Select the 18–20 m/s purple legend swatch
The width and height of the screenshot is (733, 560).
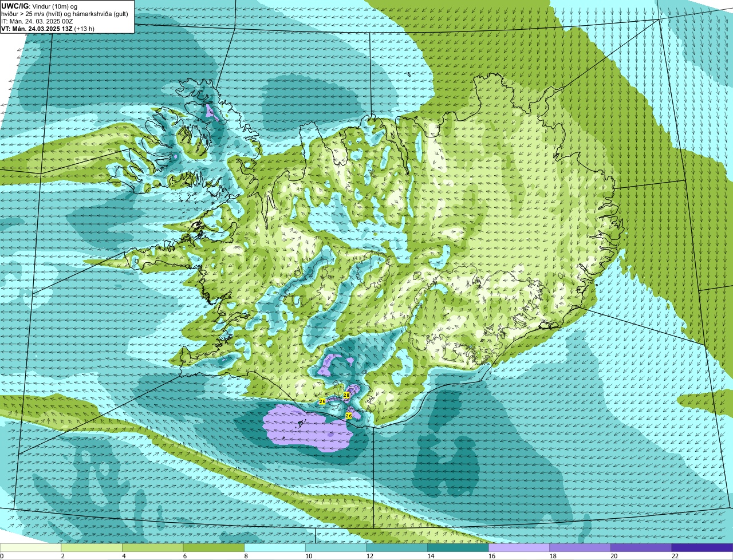pyautogui.click(x=580, y=548)
